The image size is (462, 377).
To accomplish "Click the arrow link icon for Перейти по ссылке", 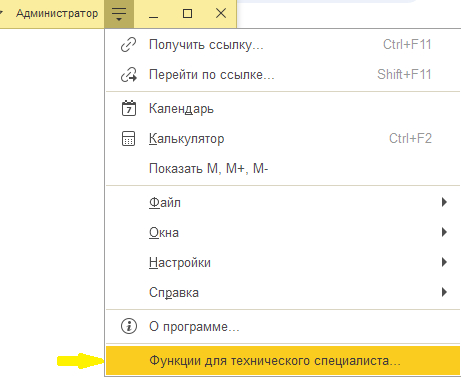I will click(x=129, y=75).
